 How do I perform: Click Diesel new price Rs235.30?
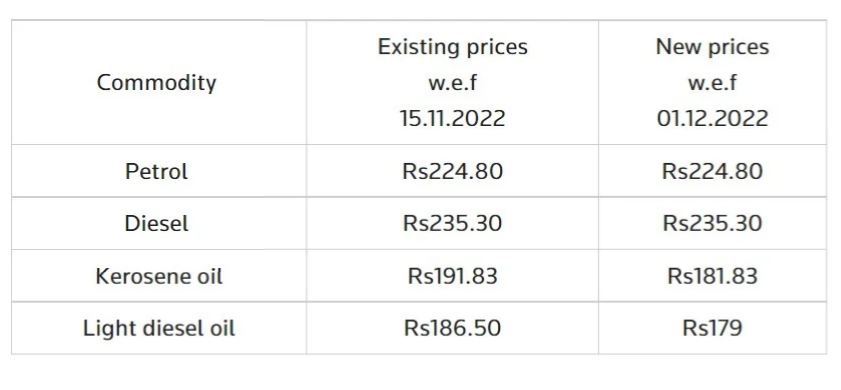pos(712,223)
